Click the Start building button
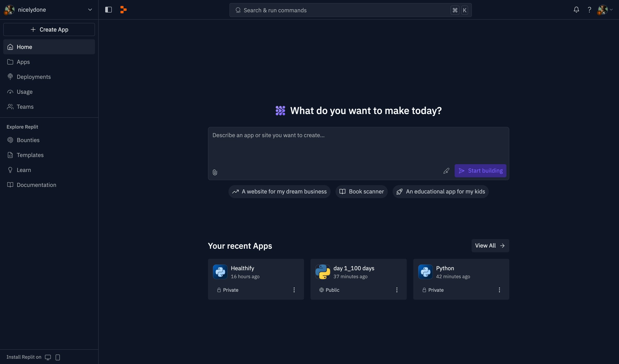Viewport: 619px width, 364px height. [480, 171]
